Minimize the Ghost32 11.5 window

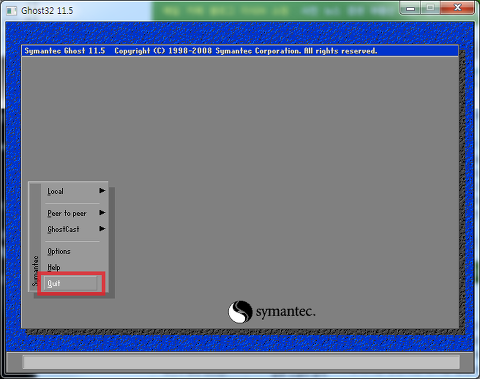410,8
